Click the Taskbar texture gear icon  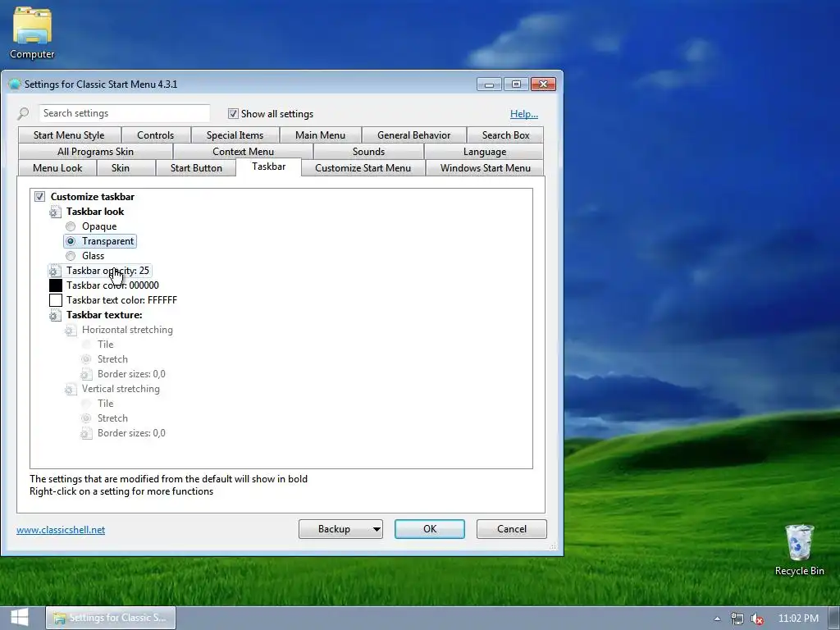click(x=55, y=315)
